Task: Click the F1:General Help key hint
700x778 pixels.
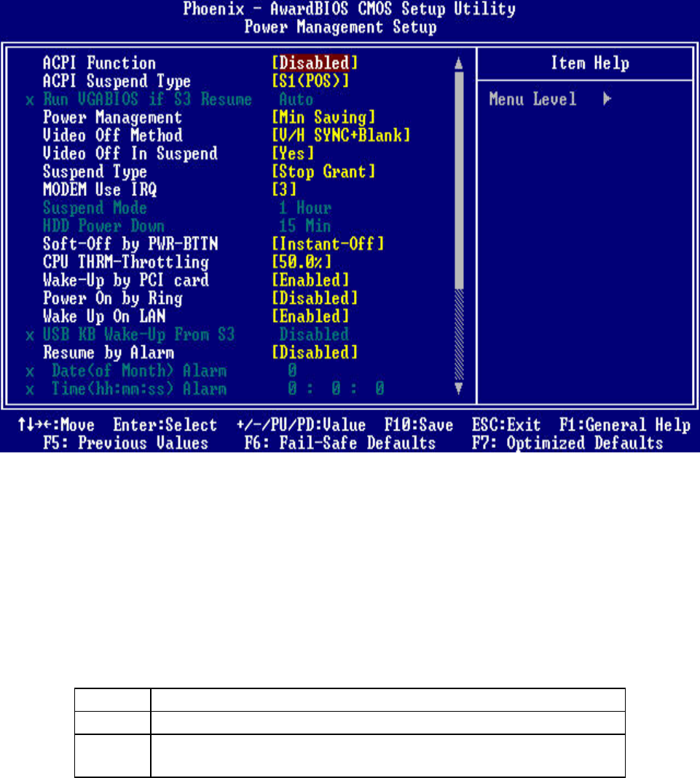Action: pos(624,425)
